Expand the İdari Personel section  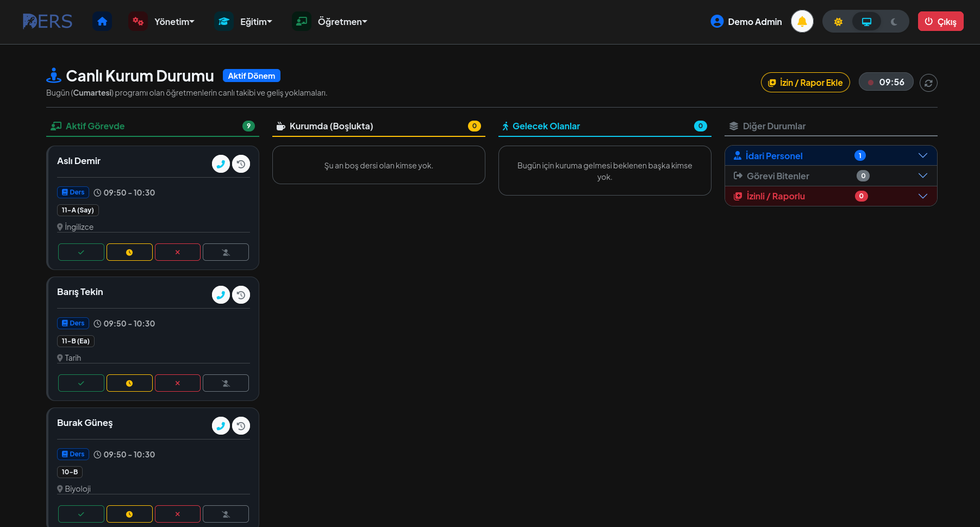pos(831,156)
